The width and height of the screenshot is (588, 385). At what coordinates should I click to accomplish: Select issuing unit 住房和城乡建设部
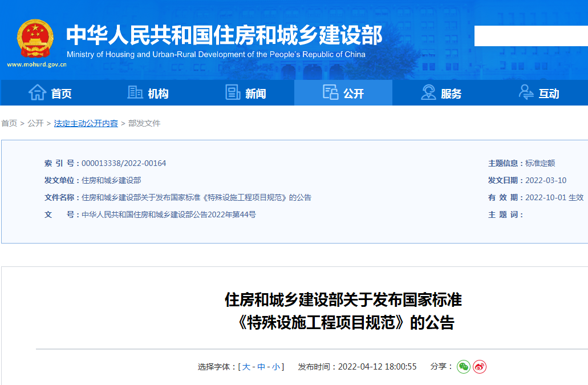coord(111,180)
